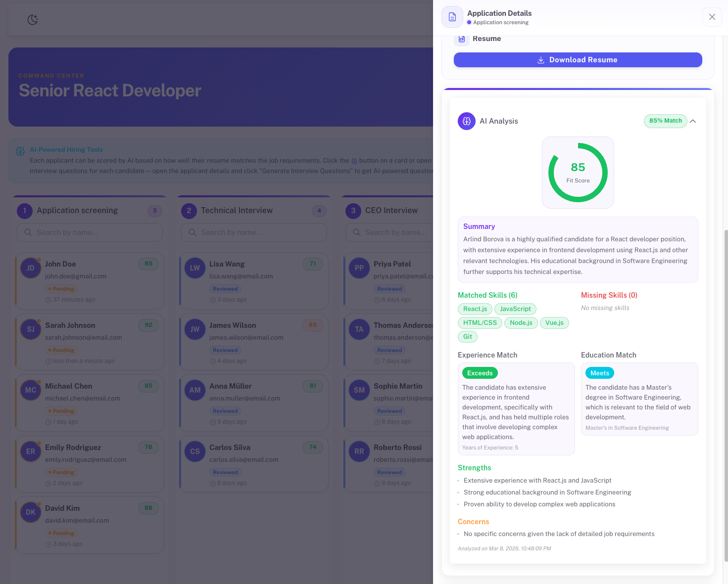Select the CEO Interview stage header
728x584 pixels.
coord(391,211)
